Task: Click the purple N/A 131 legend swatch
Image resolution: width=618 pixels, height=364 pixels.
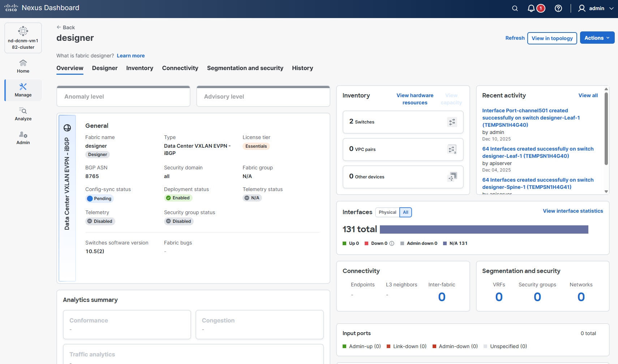Action: pos(445,243)
